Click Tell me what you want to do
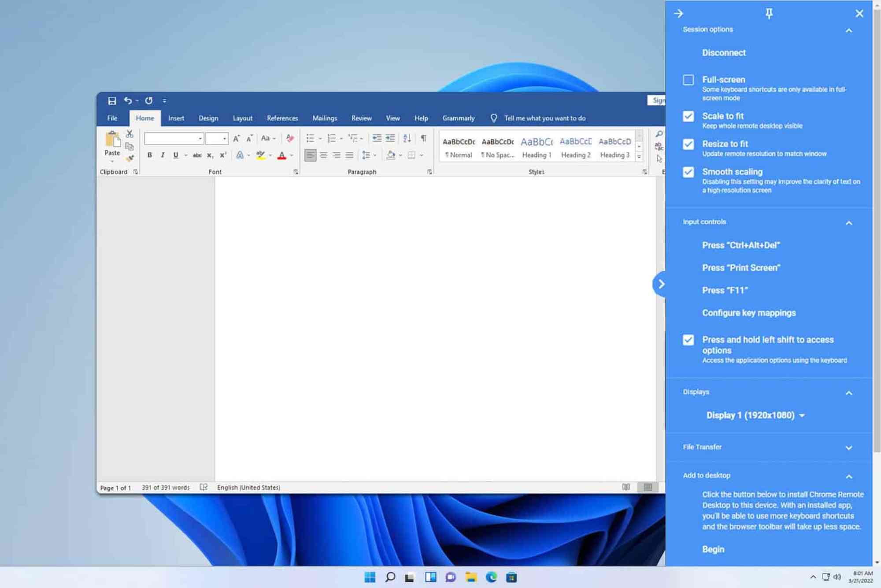 point(544,118)
